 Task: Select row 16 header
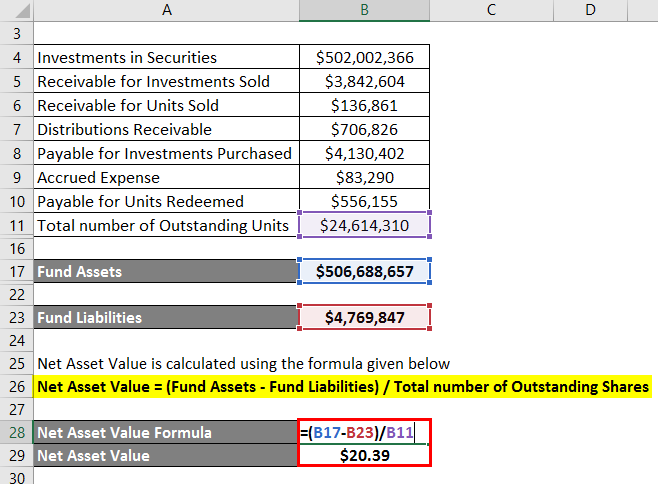click(17, 249)
